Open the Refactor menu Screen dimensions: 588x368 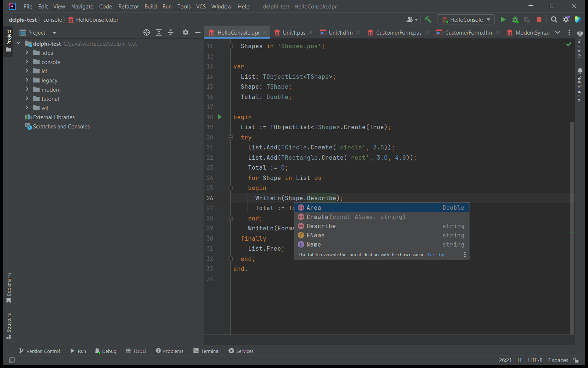[128, 6]
